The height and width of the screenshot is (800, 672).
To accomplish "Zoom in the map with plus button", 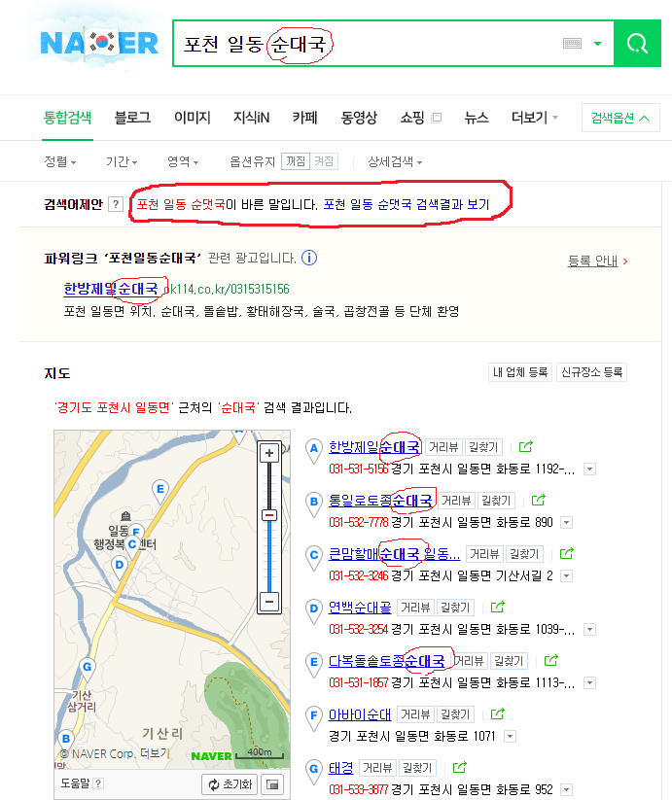I will [269, 453].
